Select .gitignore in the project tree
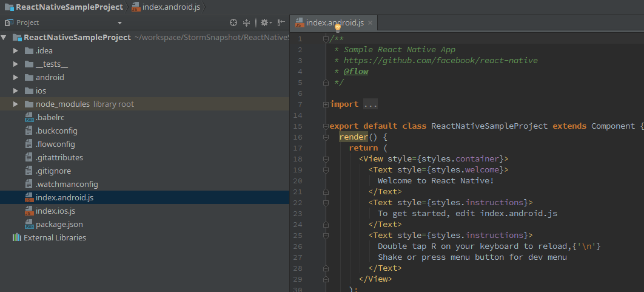644x292 pixels. point(53,171)
